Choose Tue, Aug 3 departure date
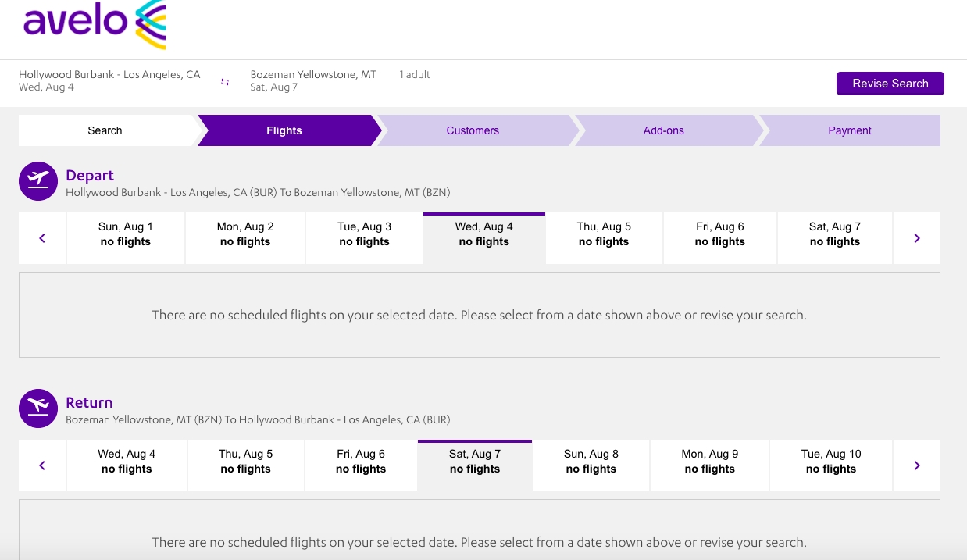This screenshot has height=560, width=967. point(365,238)
